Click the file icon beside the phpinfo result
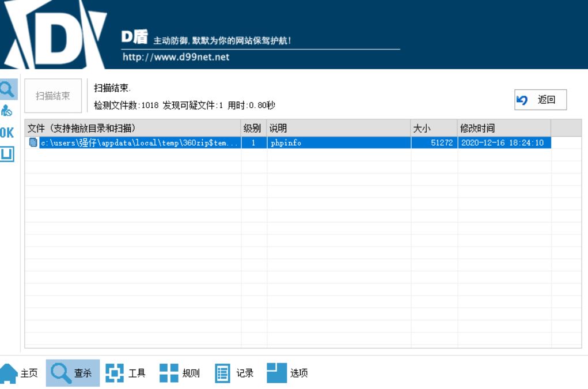Screen dimensions: 588x389 (x=33, y=143)
